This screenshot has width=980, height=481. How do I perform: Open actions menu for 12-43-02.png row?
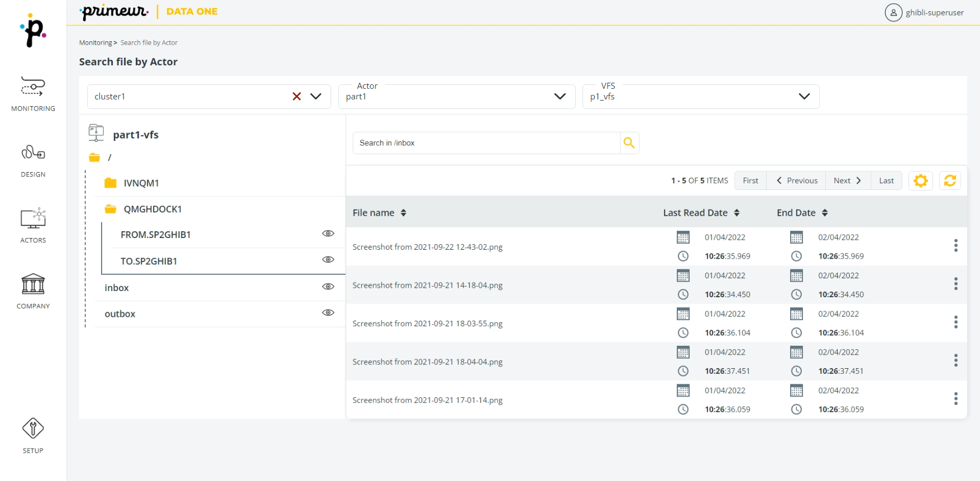956,246
